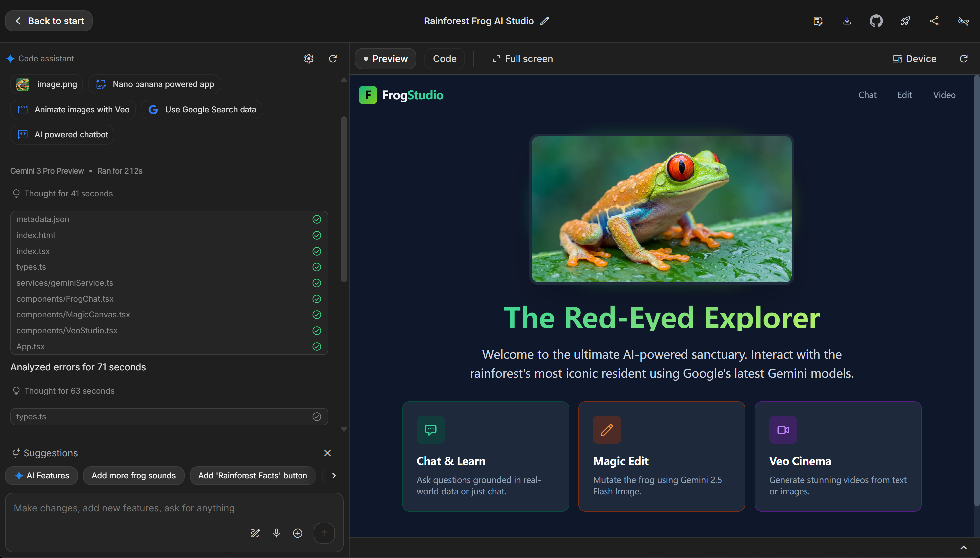Expand 'Thought for 41 seconds' section

pyautogui.click(x=68, y=194)
